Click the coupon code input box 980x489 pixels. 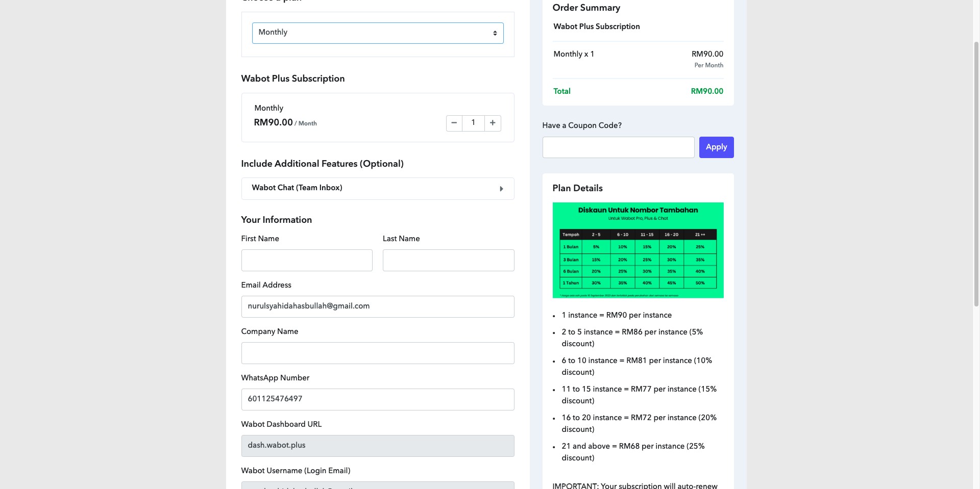click(x=618, y=147)
